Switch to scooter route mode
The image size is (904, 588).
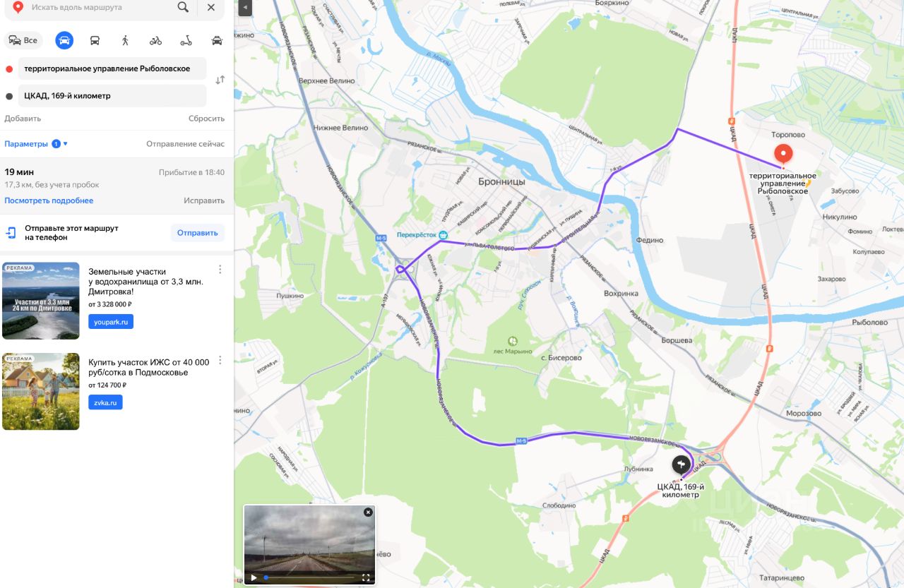coord(186,40)
